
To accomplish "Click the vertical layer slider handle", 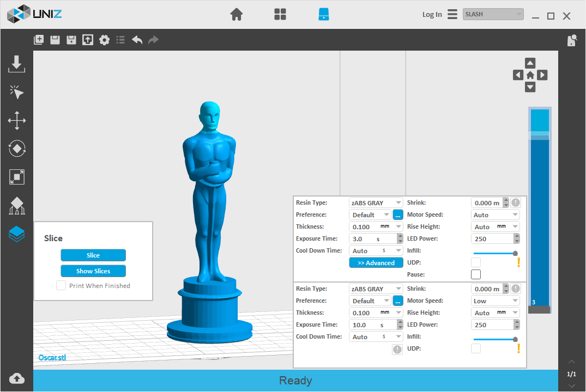I will (539, 135).
